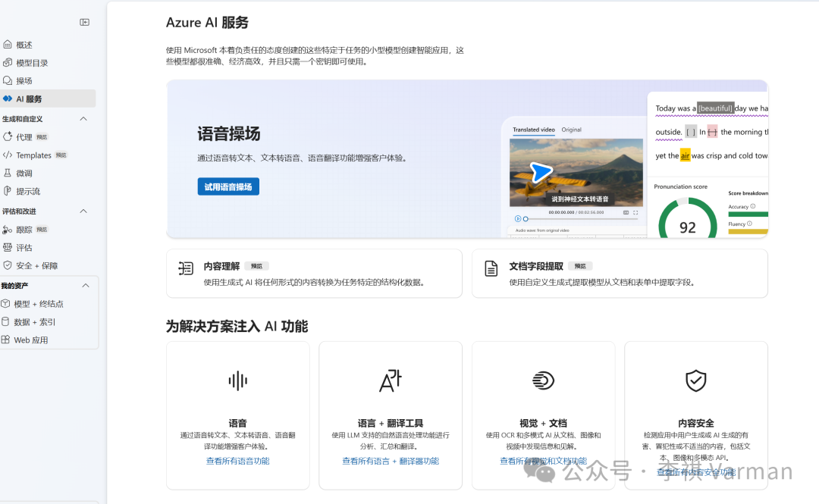This screenshot has height=504, width=819.
Task: Click the 语音 card heading
Action: (237, 423)
